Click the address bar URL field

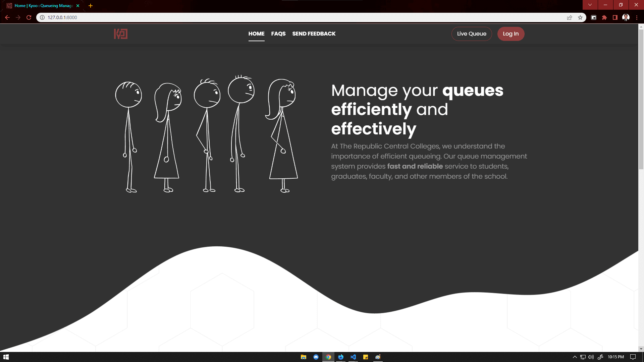pyautogui.click(x=268, y=17)
